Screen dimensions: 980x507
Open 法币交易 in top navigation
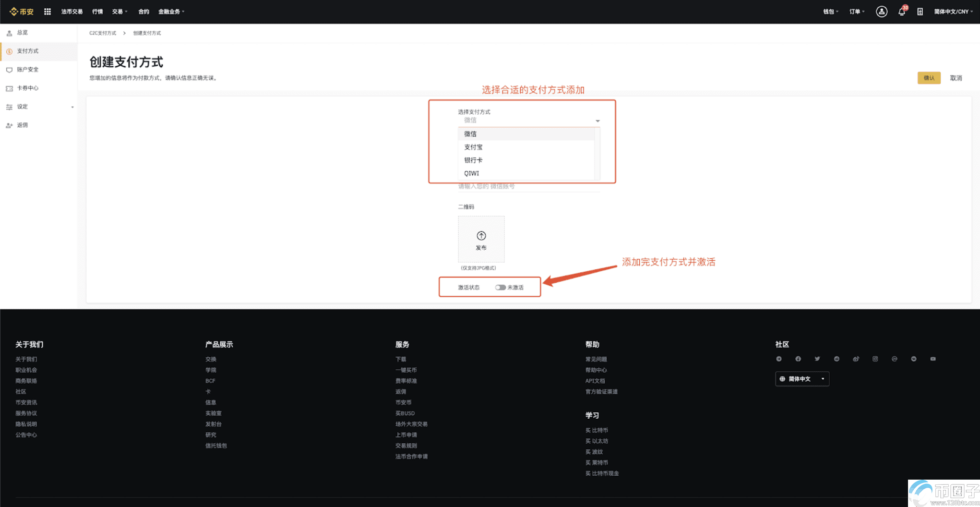[72, 12]
